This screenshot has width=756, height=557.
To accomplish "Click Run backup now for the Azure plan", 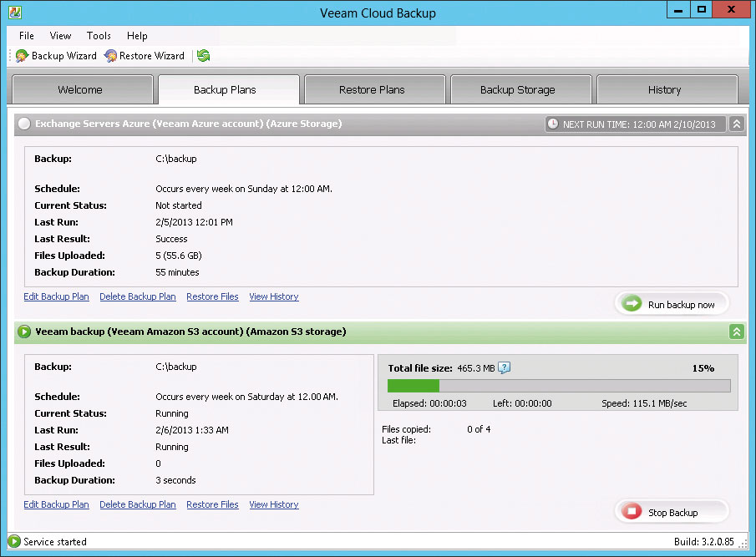I will coord(671,304).
